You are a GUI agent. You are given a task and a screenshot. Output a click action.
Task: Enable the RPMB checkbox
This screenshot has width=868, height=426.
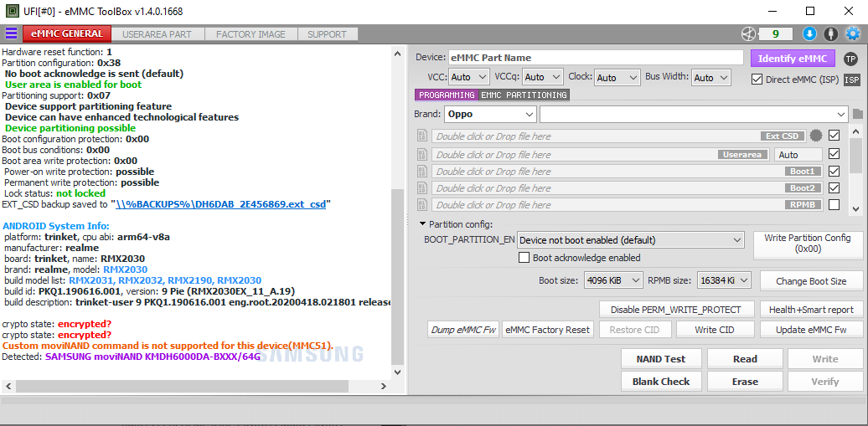pos(834,205)
